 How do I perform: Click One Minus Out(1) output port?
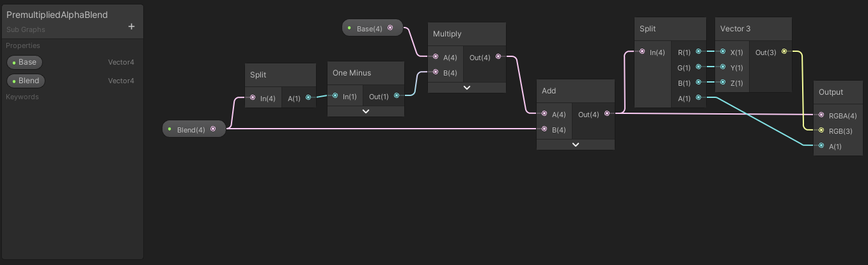(x=397, y=96)
